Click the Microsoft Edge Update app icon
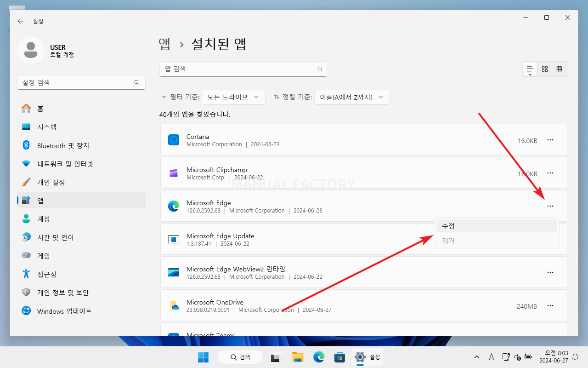 pyautogui.click(x=174, y=240)
